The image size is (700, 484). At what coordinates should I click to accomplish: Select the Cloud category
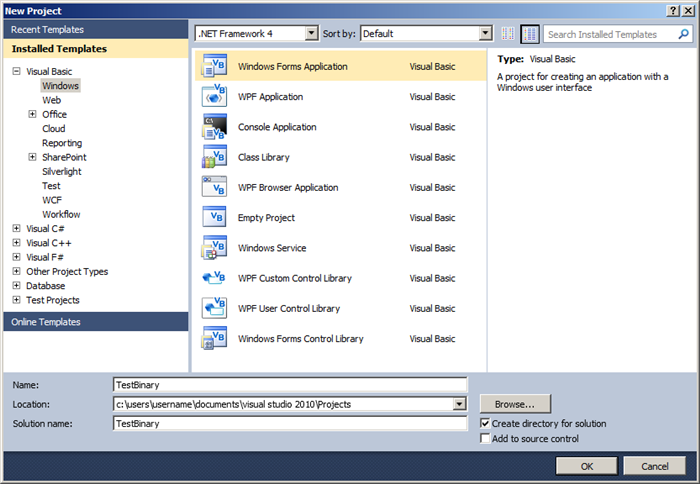pos(54,129)
